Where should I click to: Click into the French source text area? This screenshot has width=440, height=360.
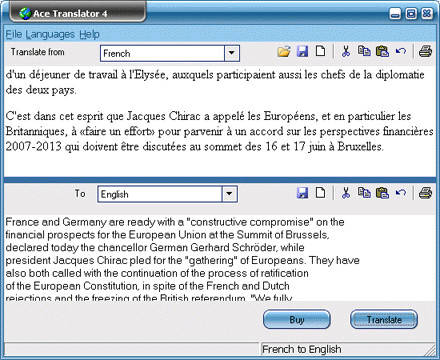(x=220, y=121)
